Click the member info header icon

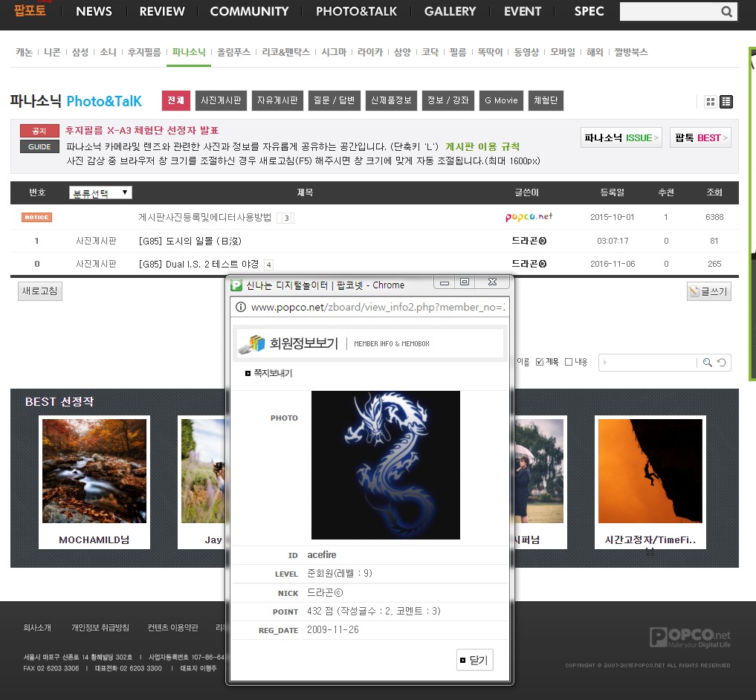[x=252, y=344]
